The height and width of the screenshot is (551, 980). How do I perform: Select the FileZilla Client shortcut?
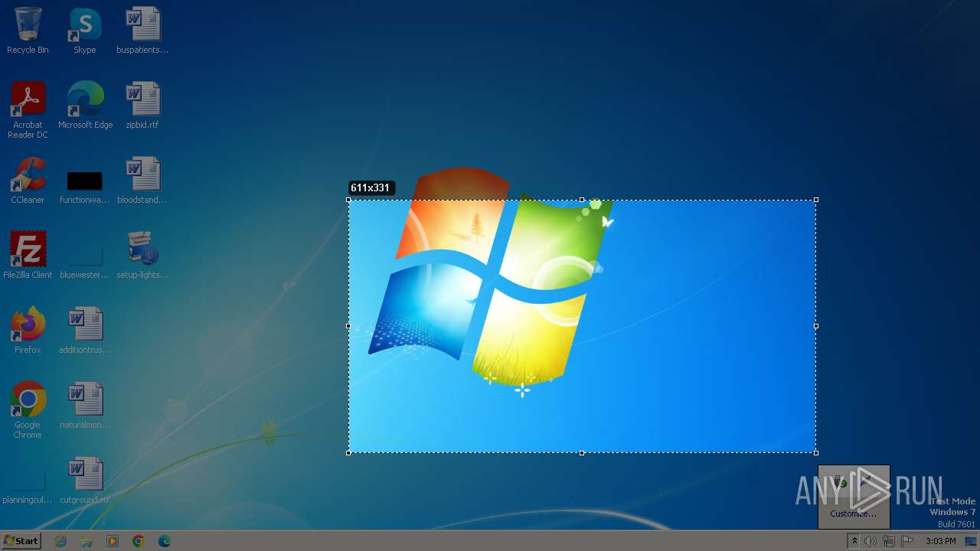pos(28,249)
